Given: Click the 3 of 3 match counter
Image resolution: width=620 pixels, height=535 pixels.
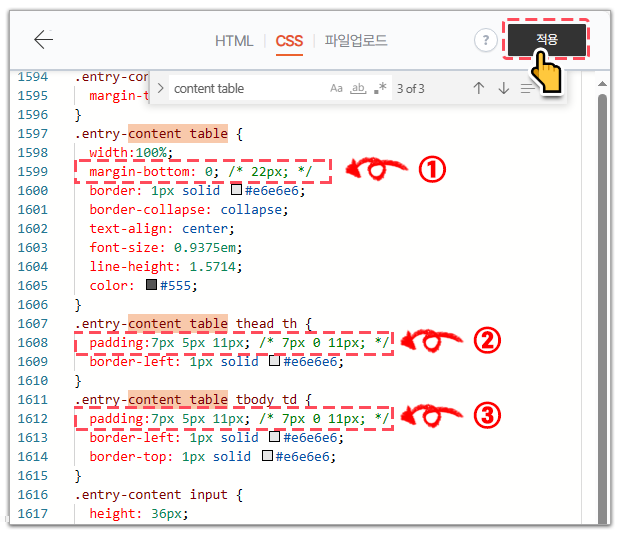Looking at the screenshot, I should [410, 89].
